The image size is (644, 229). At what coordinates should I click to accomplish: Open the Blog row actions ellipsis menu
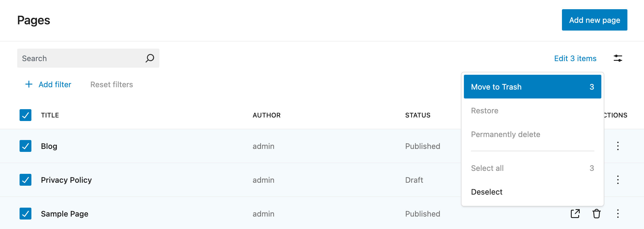pos(618,146)
